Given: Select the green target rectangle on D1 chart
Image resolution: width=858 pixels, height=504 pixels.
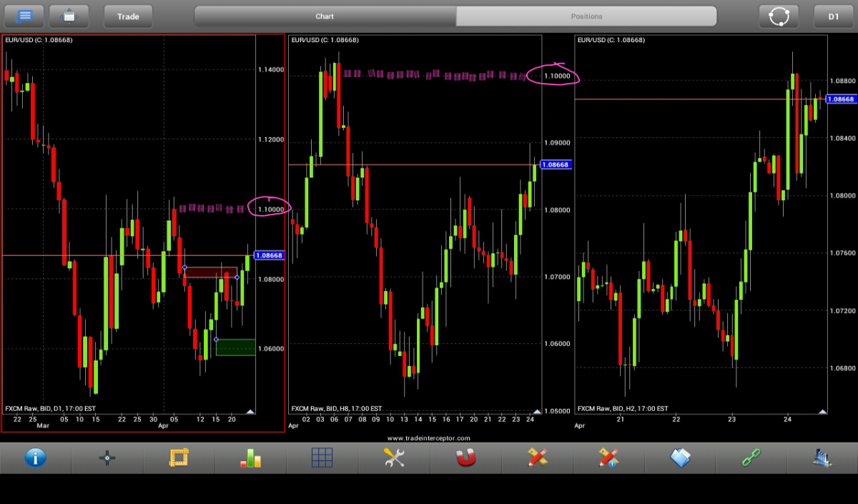Looking at the screenshot, I should tap(235, 347).
